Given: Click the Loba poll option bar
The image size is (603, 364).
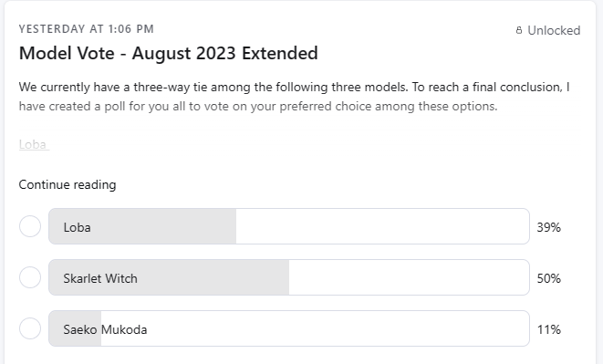Looking at the screenshot, I should [x=289, y=226].
